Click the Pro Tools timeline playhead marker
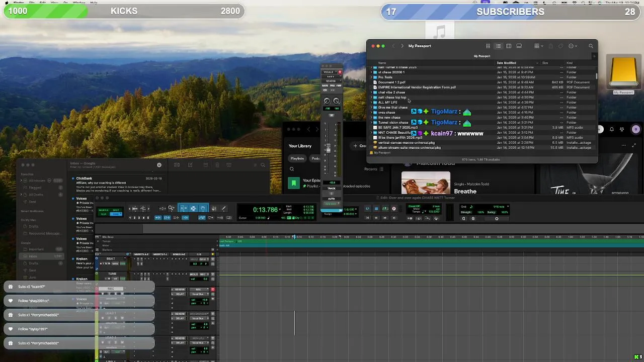 (294, 237)
